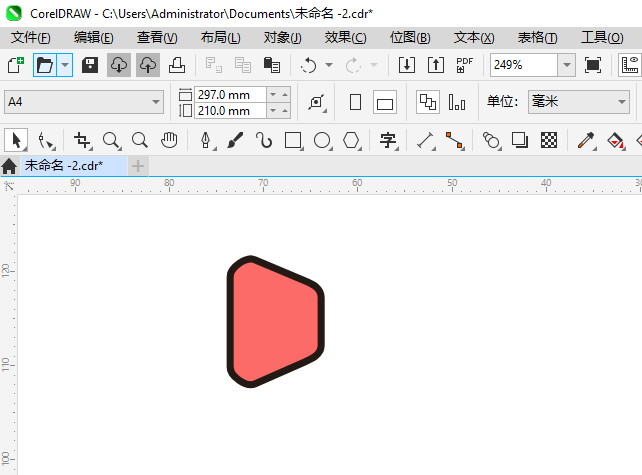Screen dimensions: 642x475
Task: Select the Pen nib tool
Action: click(x=206, y=140)
